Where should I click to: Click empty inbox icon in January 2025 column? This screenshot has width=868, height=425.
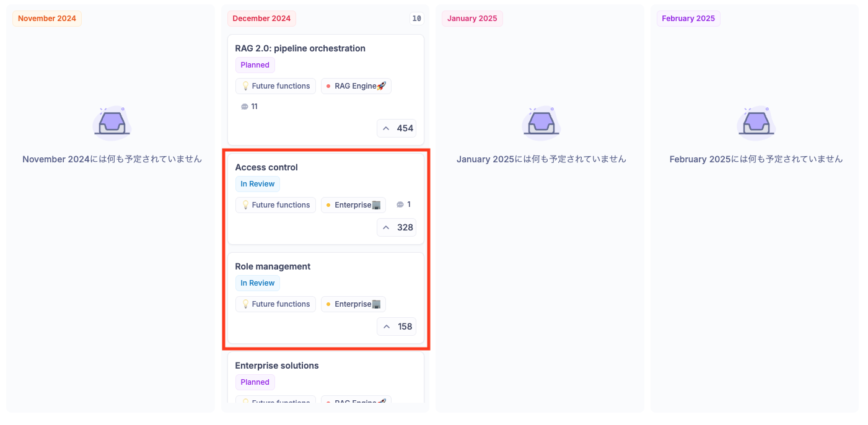tap(541, 123)
